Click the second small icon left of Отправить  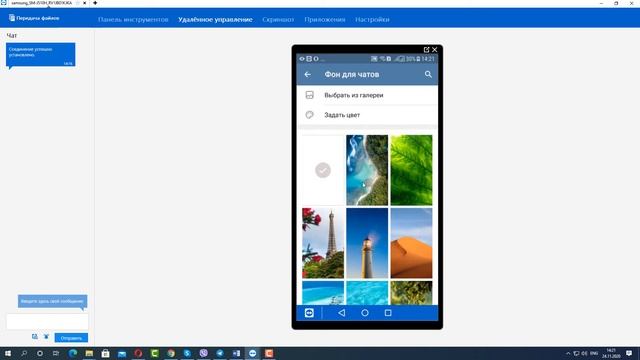point(46,337)
